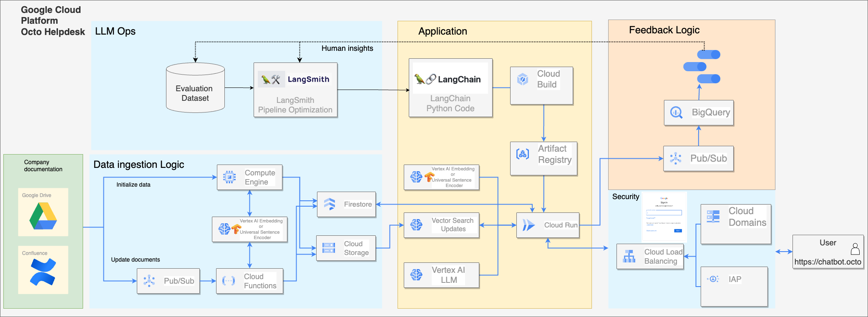The image size is (868, 317).
Task: Click the Cloud Functions icon
Action: 229,281
